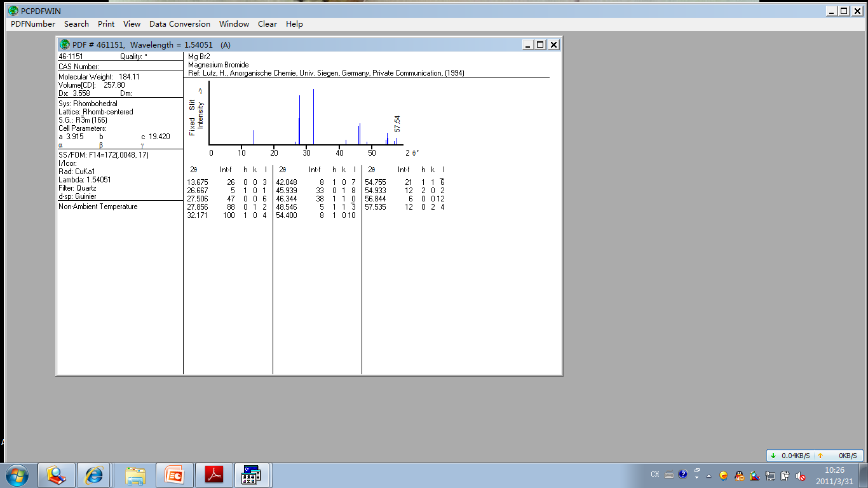Click the Lambda: 1.54051 line
Viewport: 868px width, 488px height.
85,180
